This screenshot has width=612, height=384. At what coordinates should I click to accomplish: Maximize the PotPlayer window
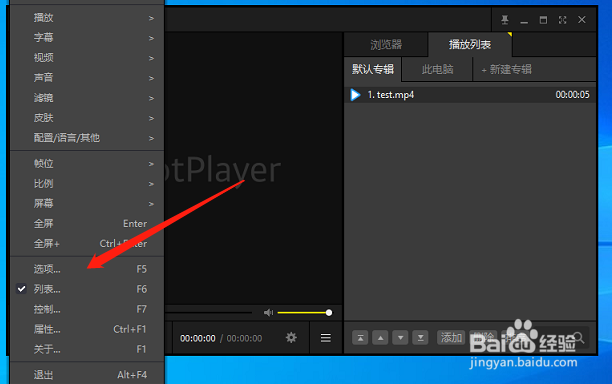tap(543, 20)
